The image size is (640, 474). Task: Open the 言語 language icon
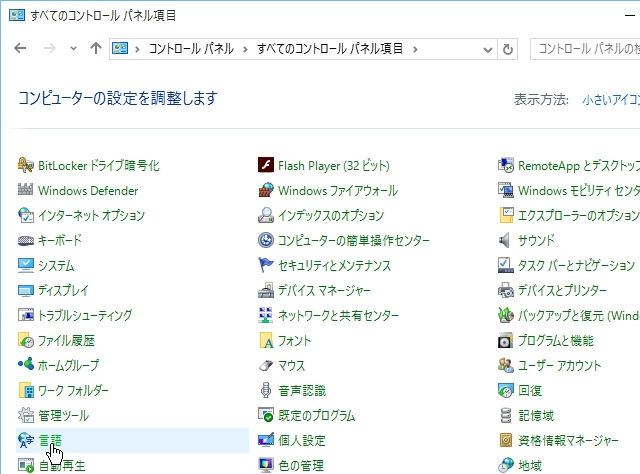(x=25, y=440)
